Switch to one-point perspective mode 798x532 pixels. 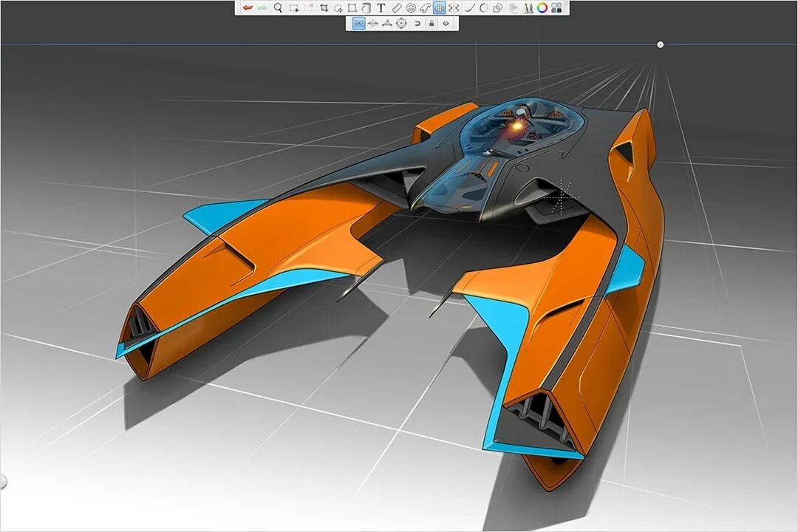click(358, 24)
